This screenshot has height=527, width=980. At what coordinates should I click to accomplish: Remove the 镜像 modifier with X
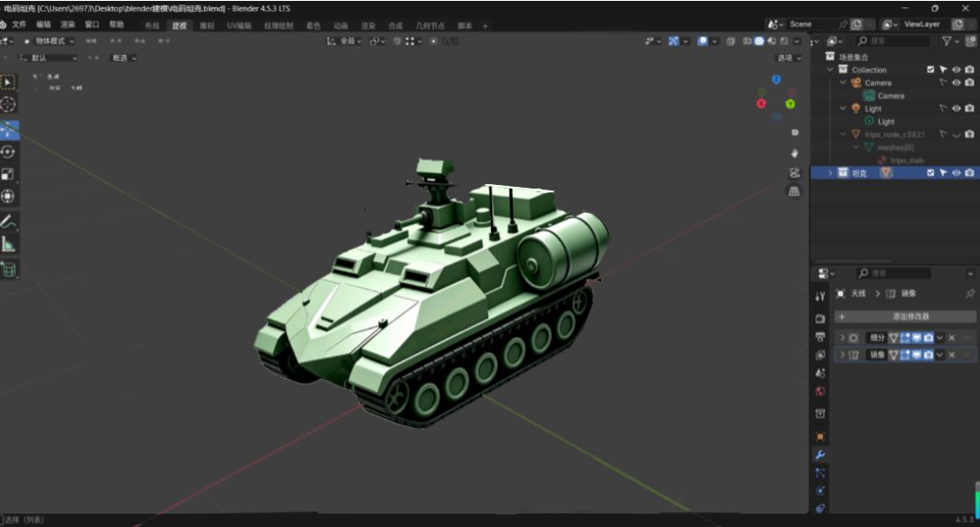[x=952, y=355]
